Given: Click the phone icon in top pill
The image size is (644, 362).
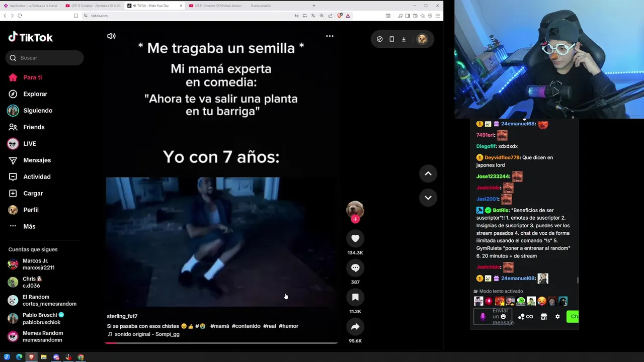Looking at the screenshot, I should point(391,39).
